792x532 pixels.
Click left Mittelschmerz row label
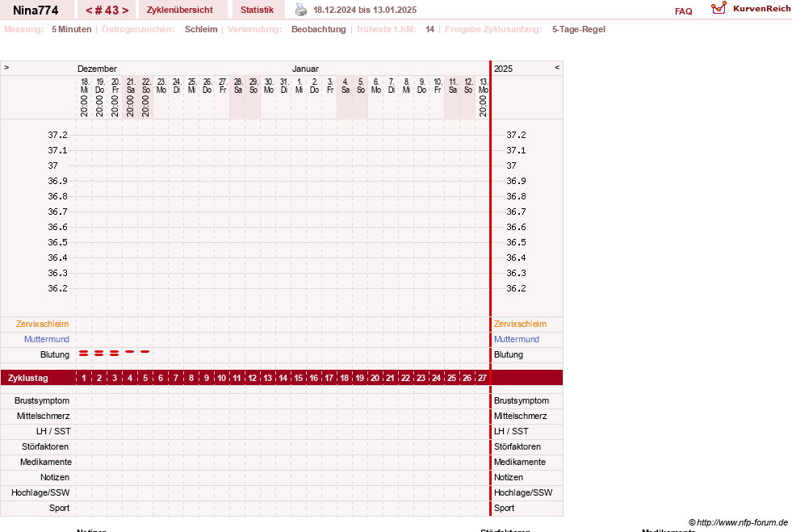pyautogui.click(x=43, y=416)
